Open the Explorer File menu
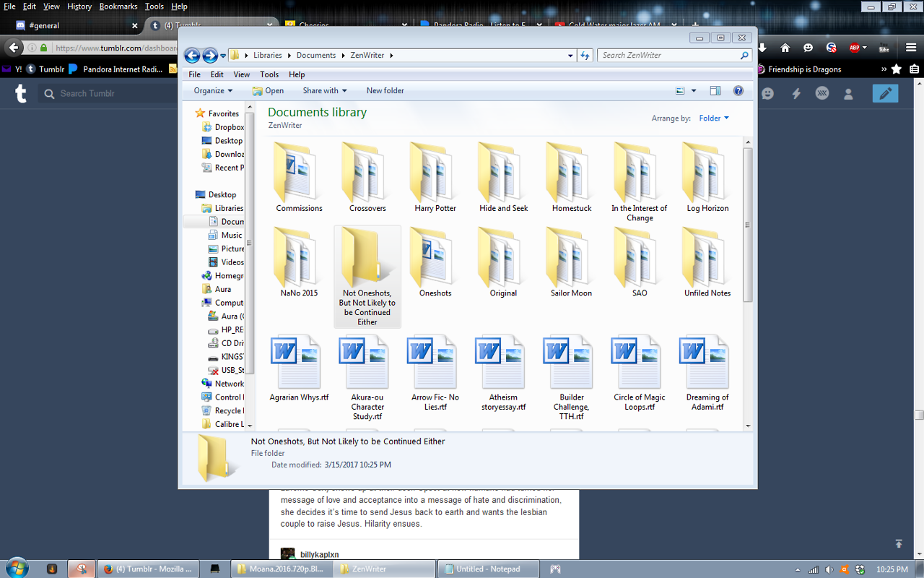 pyautogui.click(x=195, y=74)
